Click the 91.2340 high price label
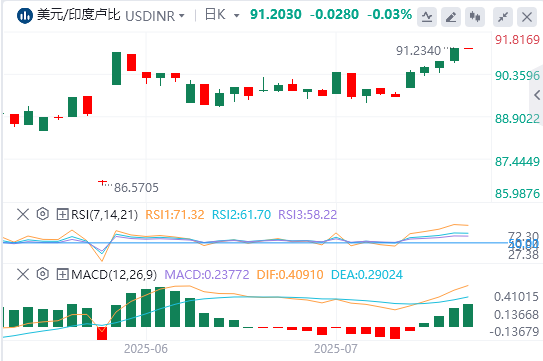Screen dimensions: 543x361 pyautogui.click(x=418, y=51)
